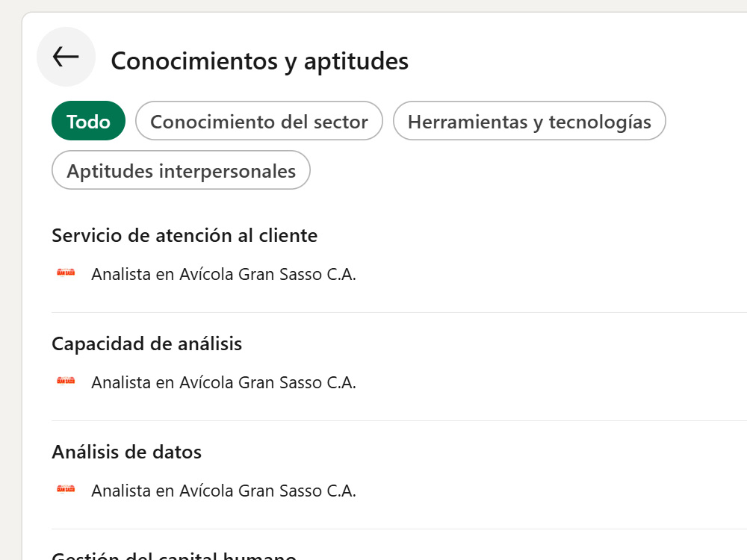The width and height of the screenshot is (747, 560).
Task: Show only Aptitudes interpersonales skills
Action: (181, 170)
